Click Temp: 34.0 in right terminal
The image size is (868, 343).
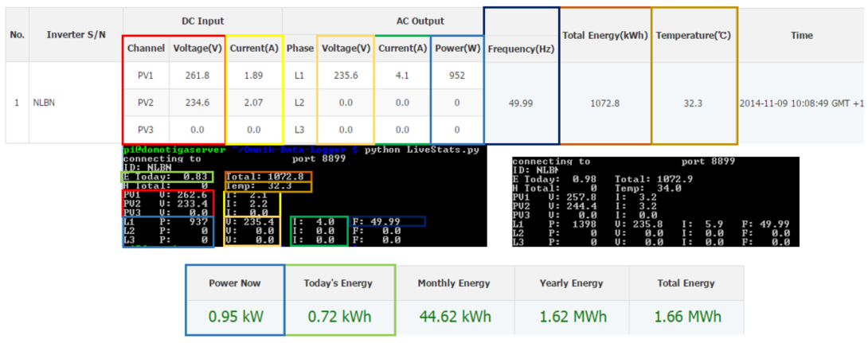[x=650, y=188]
